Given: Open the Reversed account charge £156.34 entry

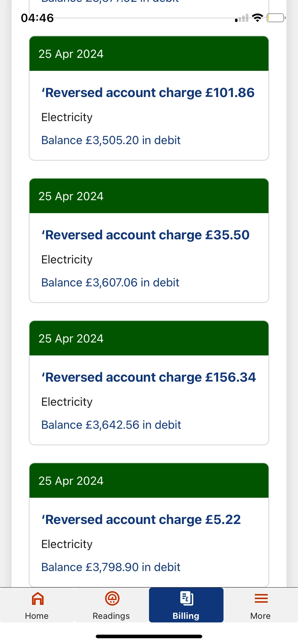Looking at the screenshot, I should click(149, 377).
